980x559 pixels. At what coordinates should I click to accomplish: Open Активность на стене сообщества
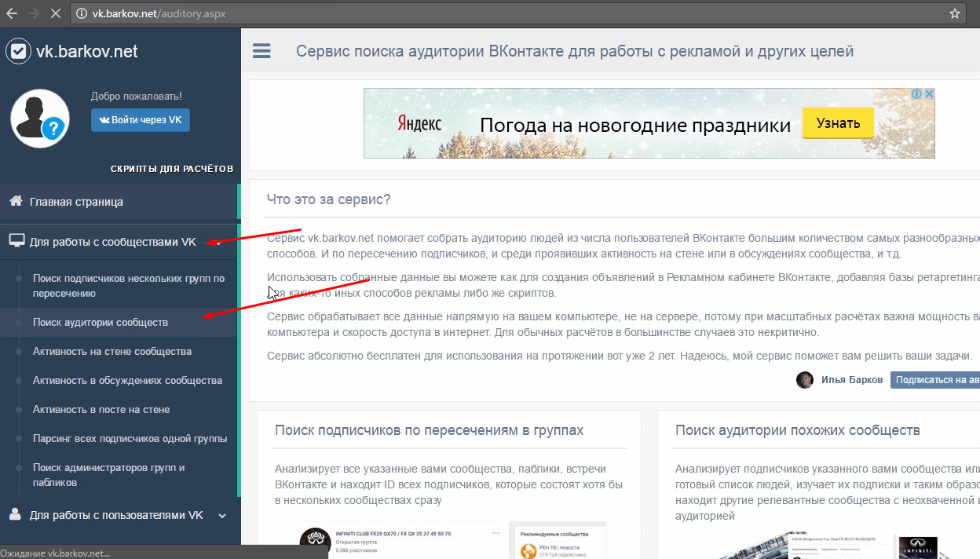point(112,352)
